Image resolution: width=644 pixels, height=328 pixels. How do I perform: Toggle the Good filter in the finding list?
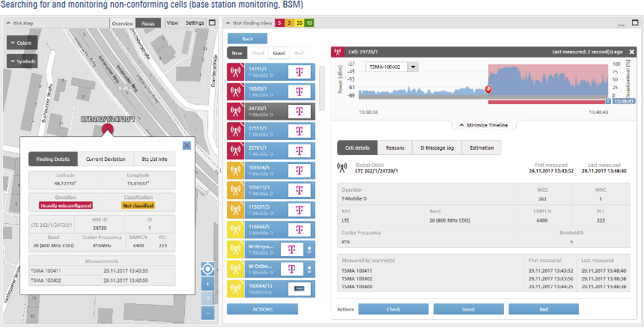(x=279, y=53)
